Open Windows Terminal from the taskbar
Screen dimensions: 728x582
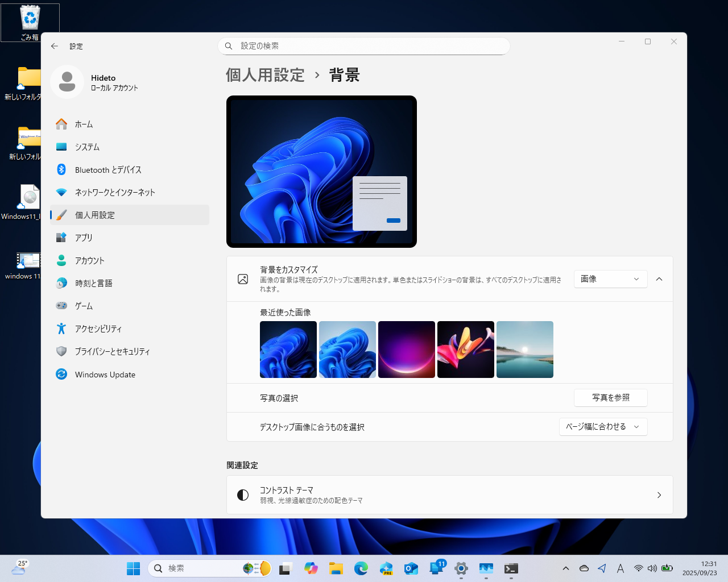coord(511,568)
